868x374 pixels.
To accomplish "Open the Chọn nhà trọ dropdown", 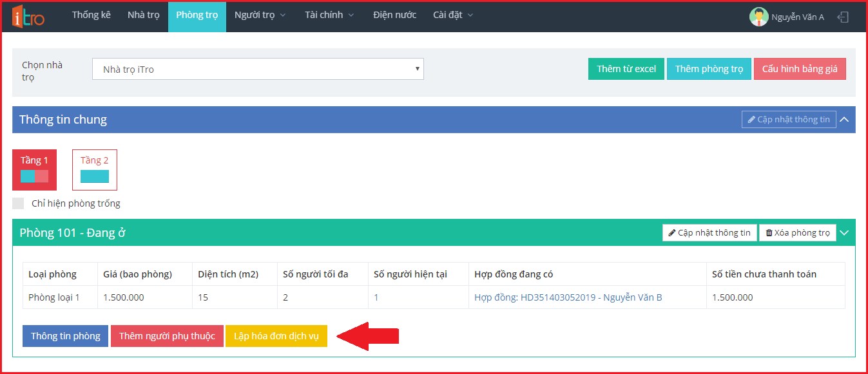I will coord(258,70).
